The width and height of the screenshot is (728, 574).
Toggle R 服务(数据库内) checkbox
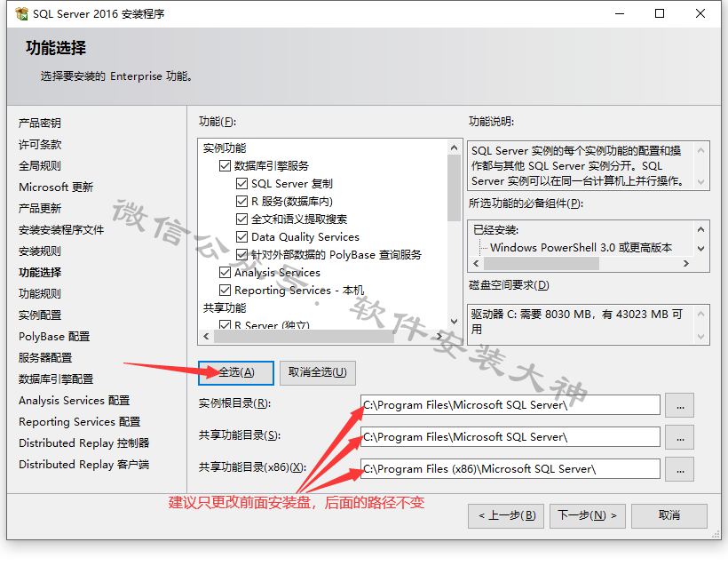tap(241, 201)
